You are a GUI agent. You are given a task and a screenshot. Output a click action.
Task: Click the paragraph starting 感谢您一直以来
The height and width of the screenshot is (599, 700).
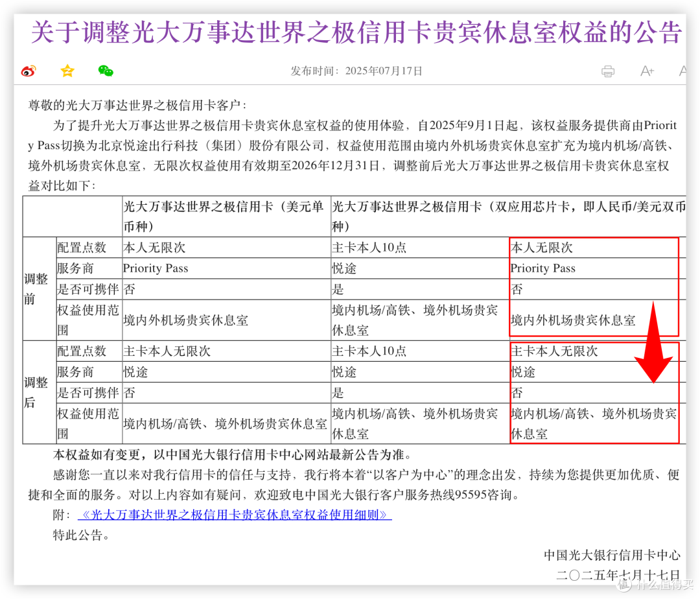click(354, 485)
